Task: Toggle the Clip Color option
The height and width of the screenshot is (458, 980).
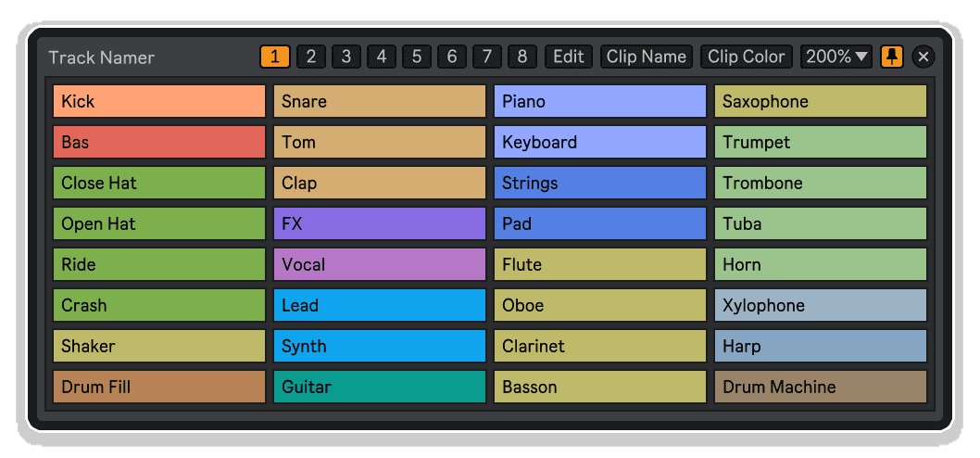Action: (747, 57)
